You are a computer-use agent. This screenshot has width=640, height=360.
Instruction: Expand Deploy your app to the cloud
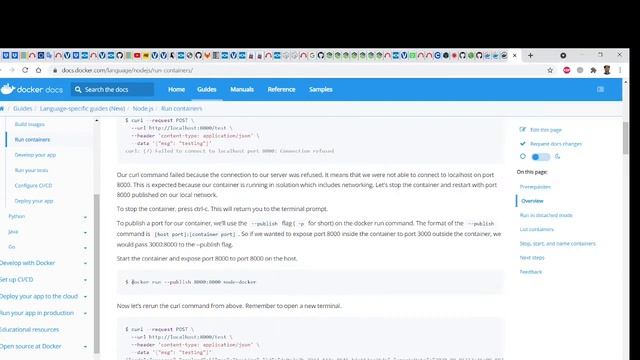pos(85,297)
